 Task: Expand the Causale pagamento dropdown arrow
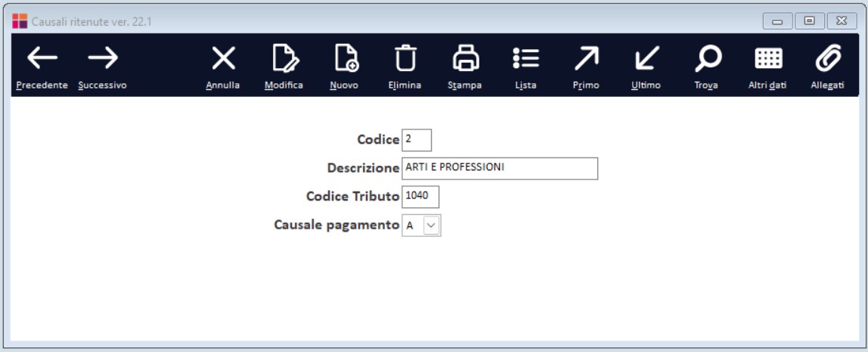pos(432,226)
